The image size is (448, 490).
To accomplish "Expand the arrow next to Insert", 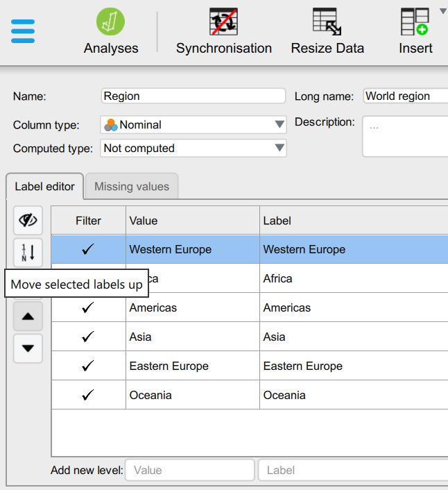I will point(443,10).
